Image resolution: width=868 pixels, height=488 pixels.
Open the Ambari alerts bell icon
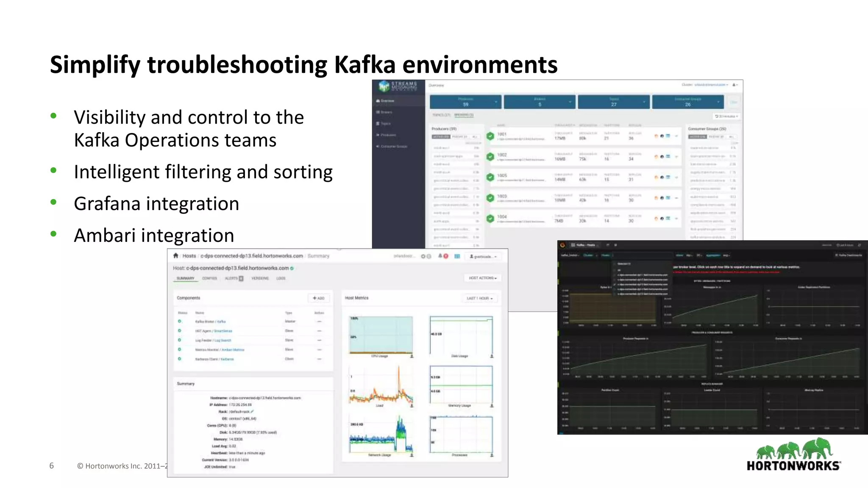(440, 256)
